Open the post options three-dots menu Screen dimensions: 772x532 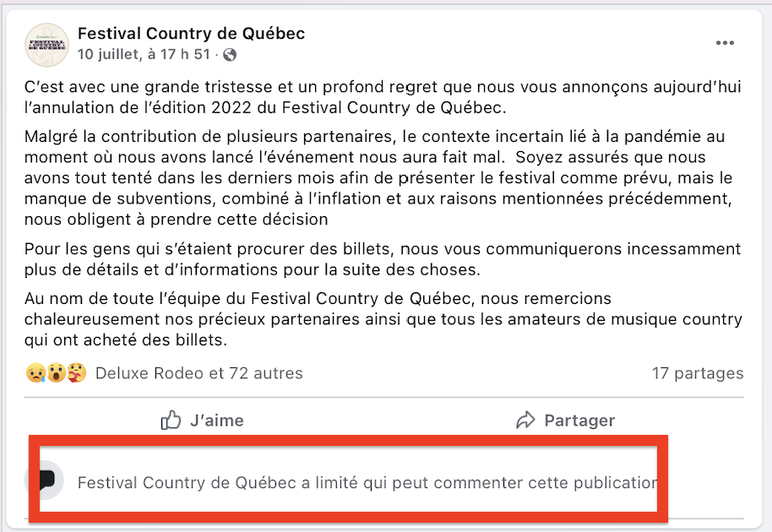(725, 43)
